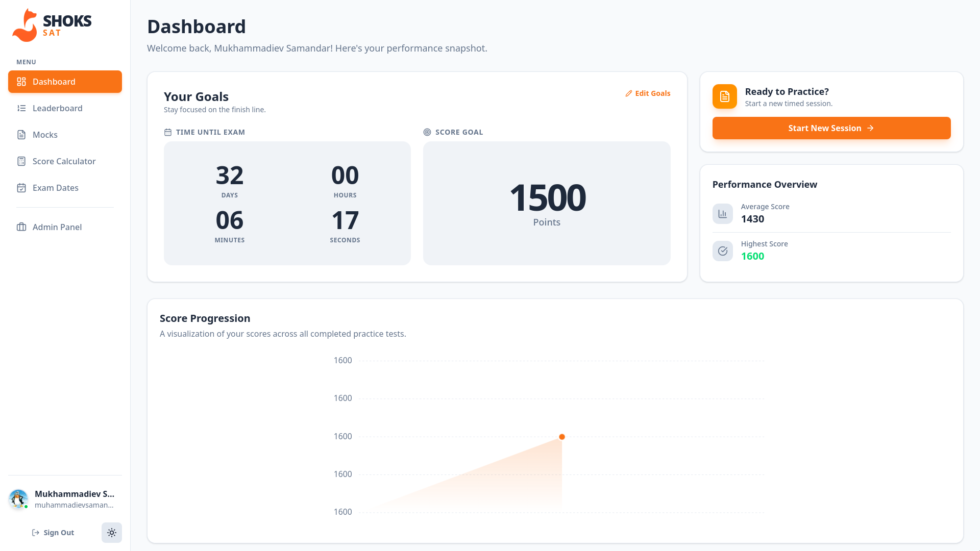Open the Mocks section
This screenshot has width=980, height=551.
tap(45, 135)
